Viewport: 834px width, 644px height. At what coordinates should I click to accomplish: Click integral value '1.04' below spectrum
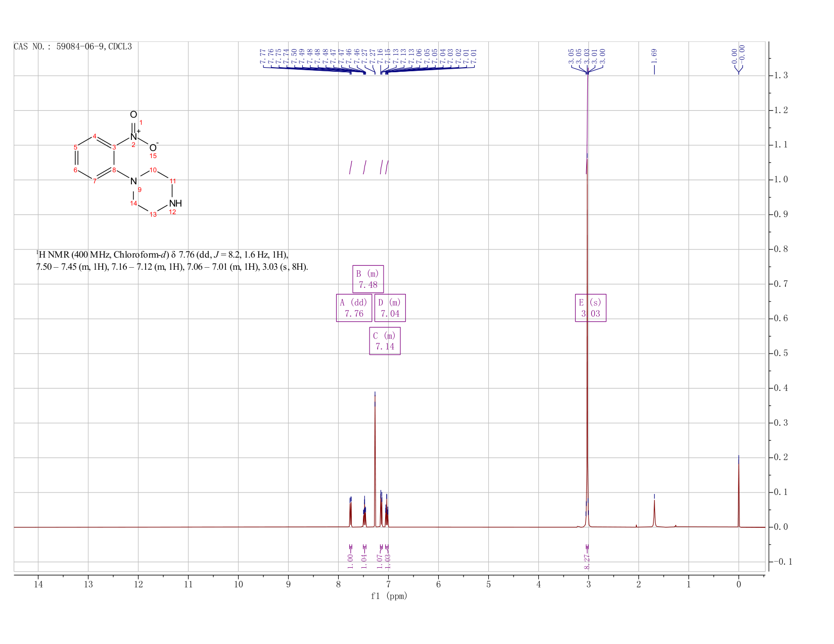[x=364, y=561]
